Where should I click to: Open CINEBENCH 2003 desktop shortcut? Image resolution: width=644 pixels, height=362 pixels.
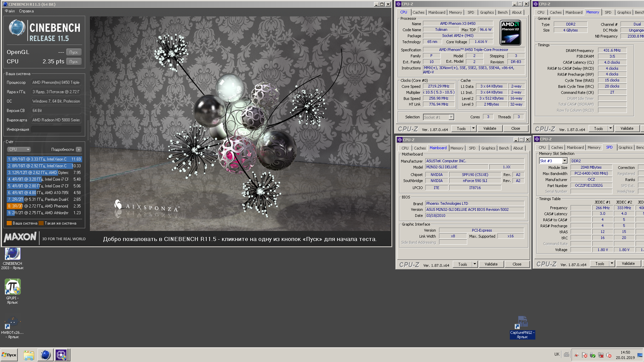click(12, 258)
